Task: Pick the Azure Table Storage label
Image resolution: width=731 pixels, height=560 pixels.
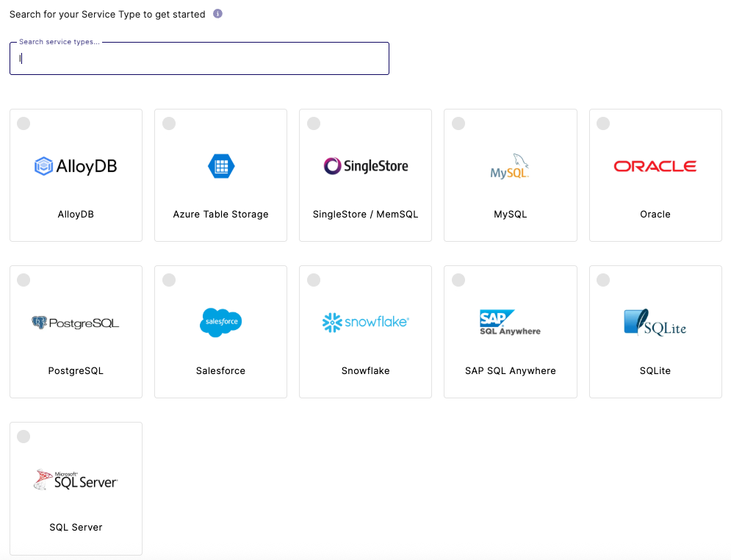Action: (x=220, y=215)
